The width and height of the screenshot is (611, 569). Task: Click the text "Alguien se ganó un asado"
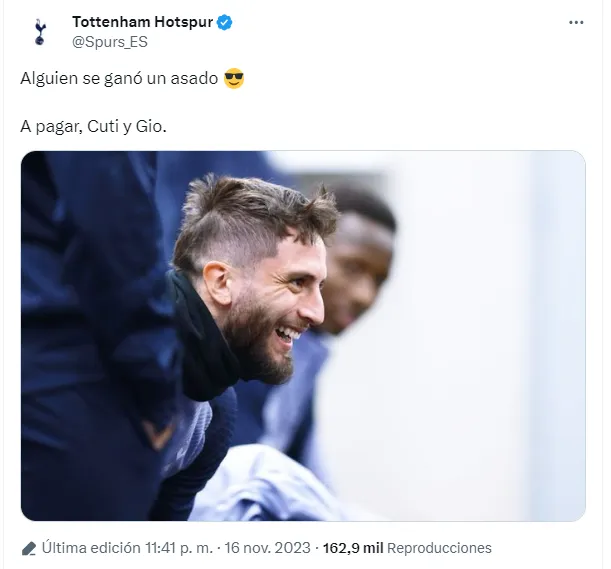coord(119,78)
